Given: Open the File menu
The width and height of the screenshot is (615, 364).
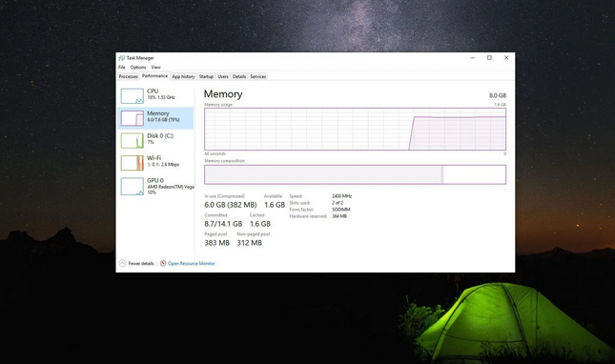Looking at the screenshot, I should click(122, 67).
